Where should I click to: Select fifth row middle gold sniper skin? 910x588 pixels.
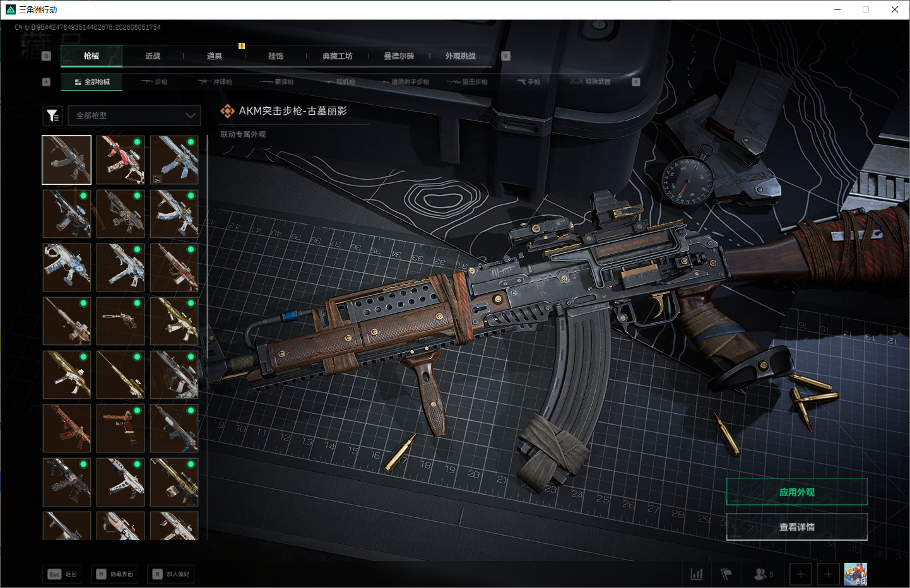click(121, 375)
